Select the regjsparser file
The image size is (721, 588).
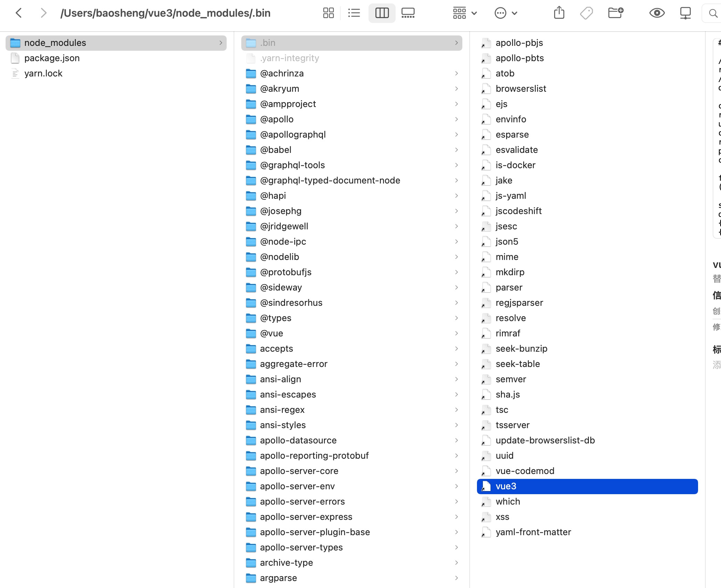click(587, 303)
